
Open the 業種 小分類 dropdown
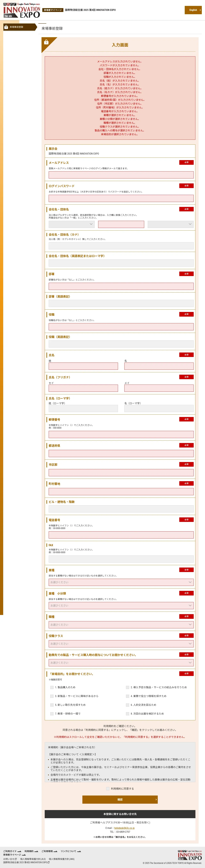pos(121,606)
